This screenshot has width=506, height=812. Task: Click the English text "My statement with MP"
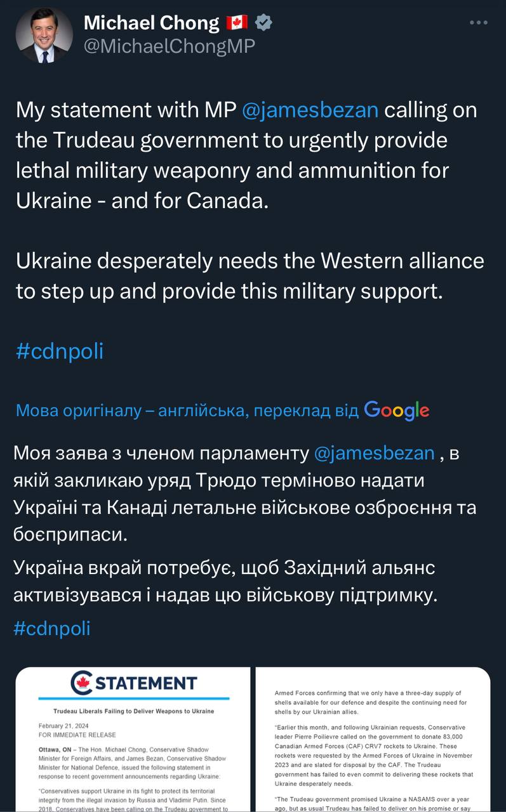tap(125, 110)
